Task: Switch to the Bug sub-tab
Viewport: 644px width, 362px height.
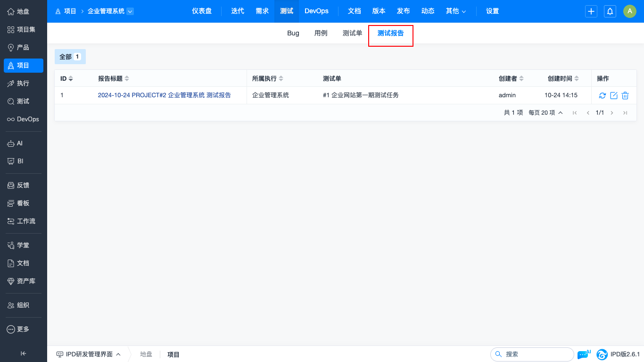Action: pyautogui.click(x=293, y=34)
